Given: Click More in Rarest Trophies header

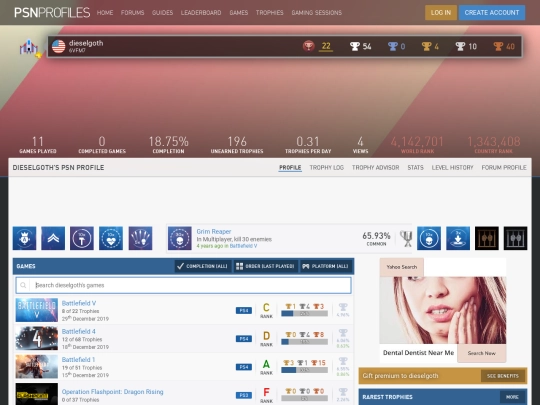Looking at the screenshot, I should click(512, 397).
